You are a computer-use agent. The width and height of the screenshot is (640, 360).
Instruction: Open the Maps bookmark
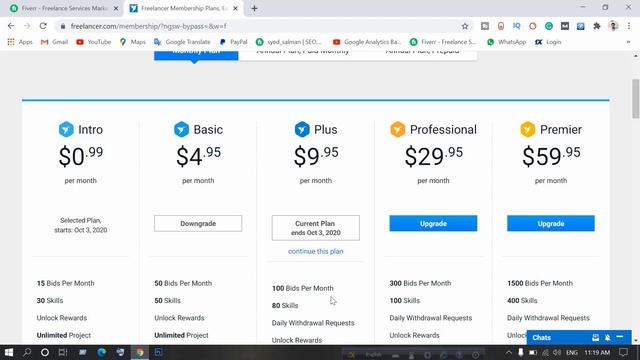(132, 42)
